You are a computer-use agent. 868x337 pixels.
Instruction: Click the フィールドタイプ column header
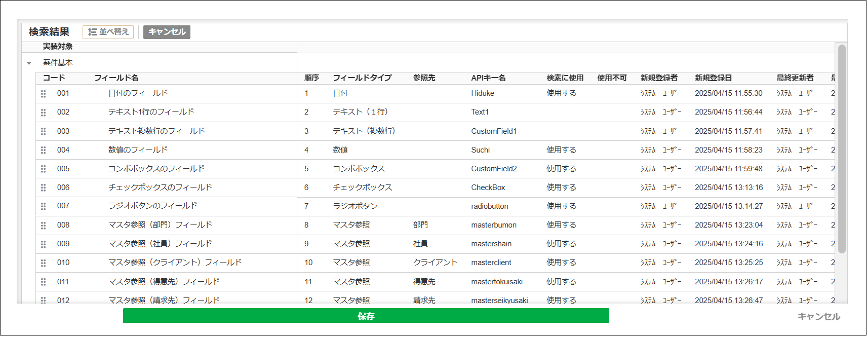tap(362, 78)
